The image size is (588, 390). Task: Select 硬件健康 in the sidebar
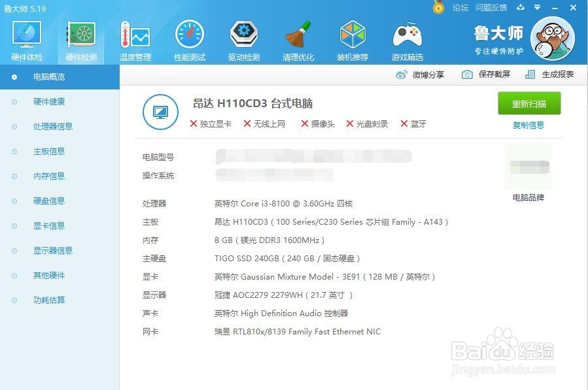tap(60, 101)
